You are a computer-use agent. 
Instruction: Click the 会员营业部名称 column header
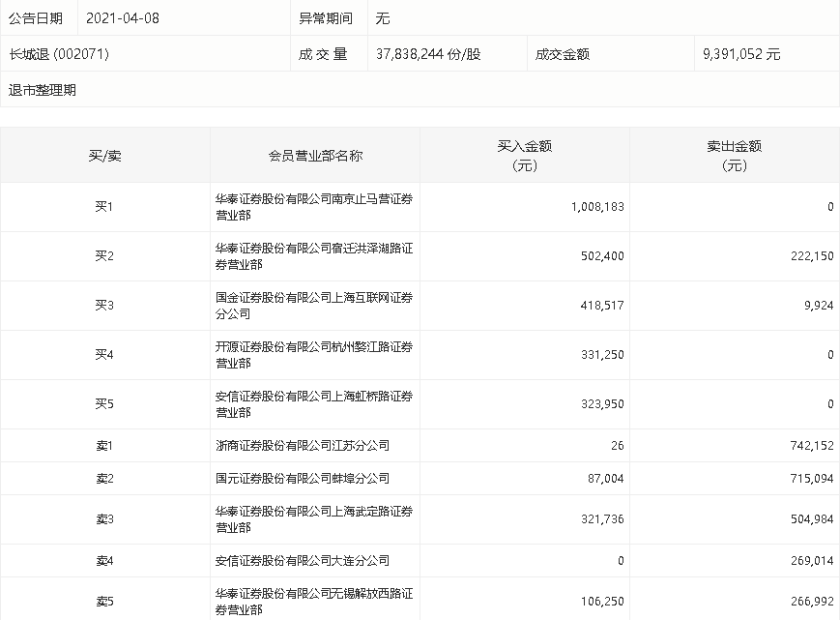click(315, 156)
